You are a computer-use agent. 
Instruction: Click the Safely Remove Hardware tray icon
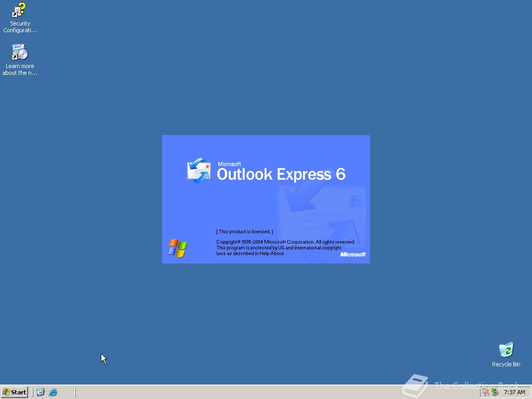(495, 392)
